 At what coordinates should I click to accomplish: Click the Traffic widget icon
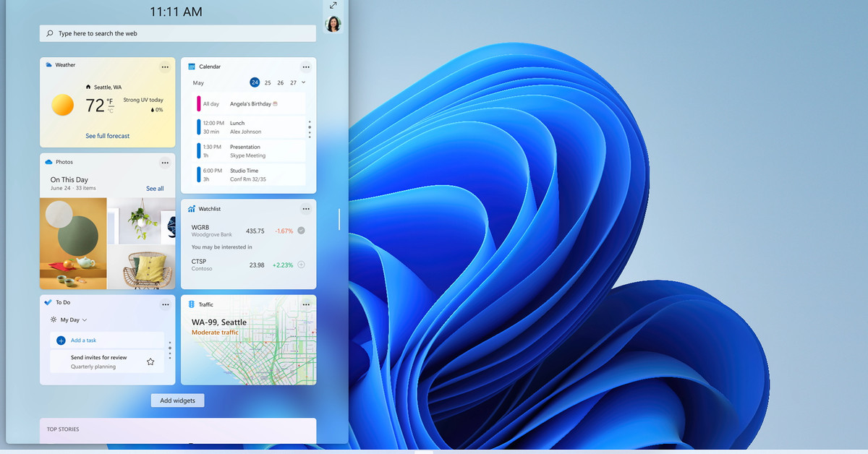(192, 304)
